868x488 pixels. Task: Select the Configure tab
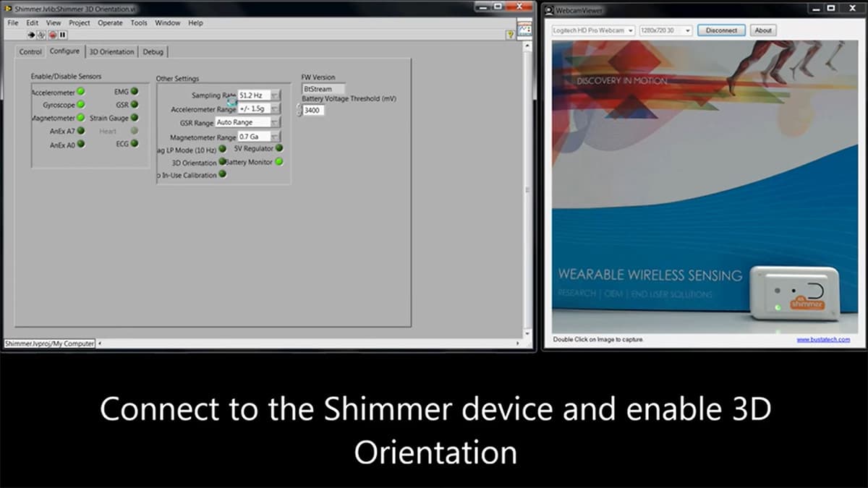click(65, 51)
